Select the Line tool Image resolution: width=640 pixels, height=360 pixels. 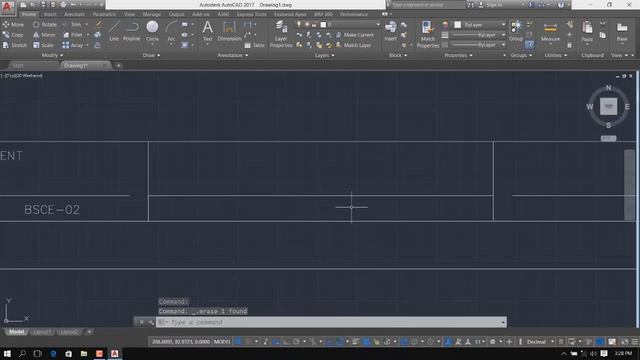(x=114, y=31)
